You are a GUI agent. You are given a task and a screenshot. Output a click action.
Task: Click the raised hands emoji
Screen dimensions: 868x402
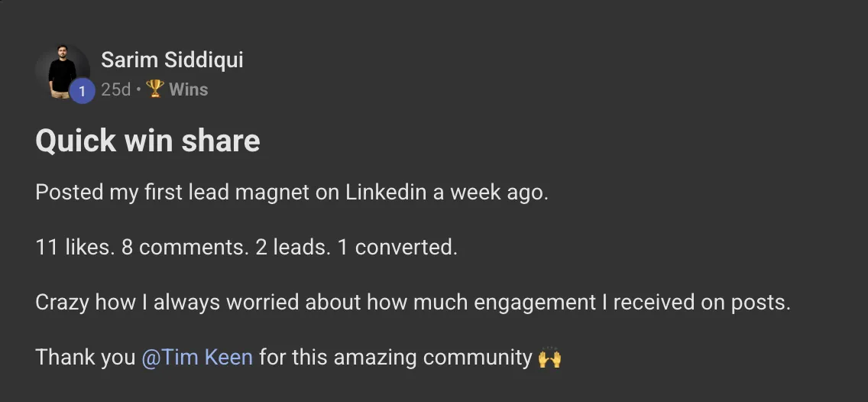click(550, 358)
